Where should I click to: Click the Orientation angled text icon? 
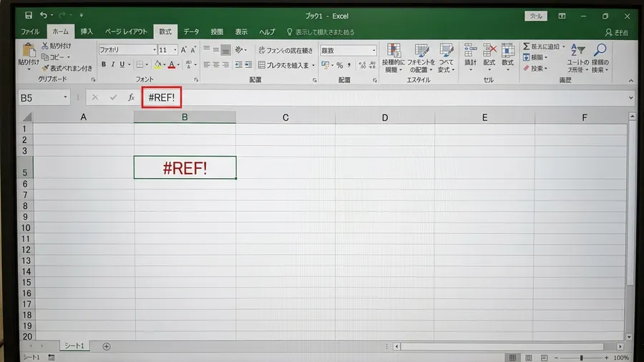pos(238,49)
